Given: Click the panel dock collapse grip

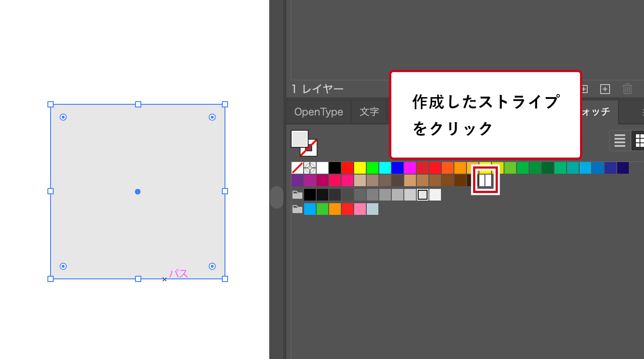Looking at the screenshot, I should (x=277, y=197).
